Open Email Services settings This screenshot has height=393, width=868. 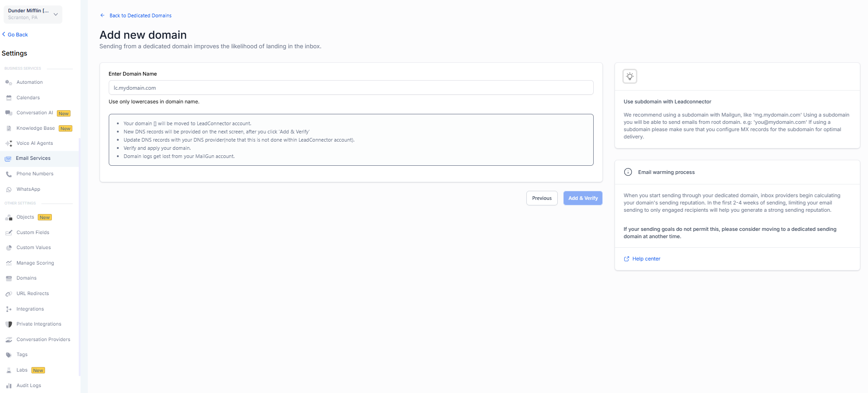(x=33, y=158)
